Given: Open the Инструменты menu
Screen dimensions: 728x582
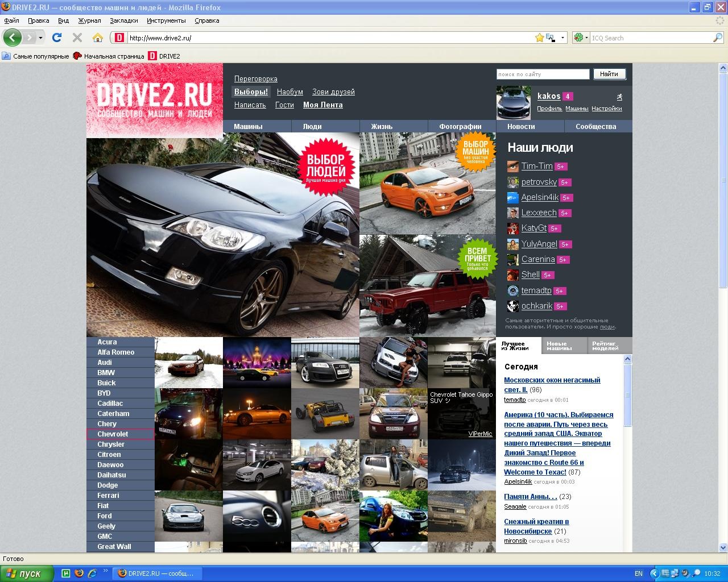Looking at the screenshot, I should coord(166,20).
